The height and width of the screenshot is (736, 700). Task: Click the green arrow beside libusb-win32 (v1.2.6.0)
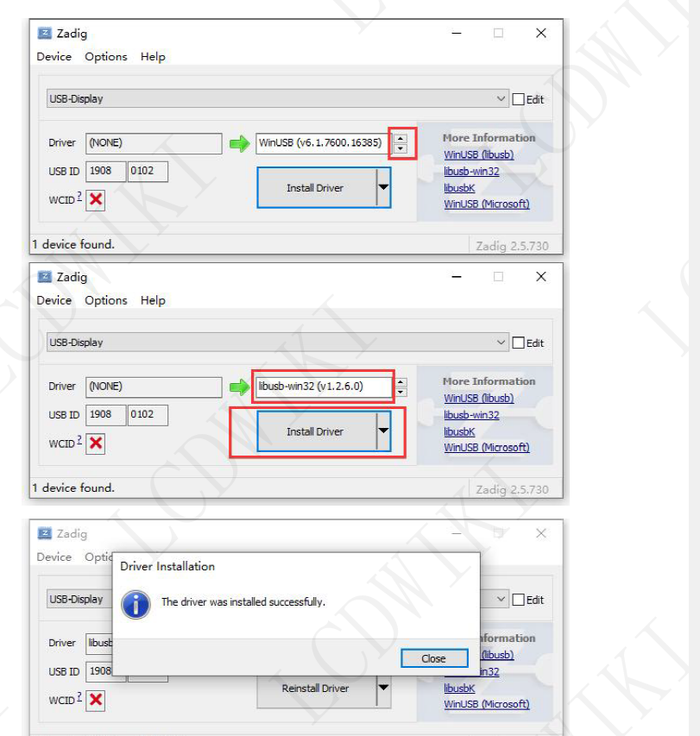[239, 387]
